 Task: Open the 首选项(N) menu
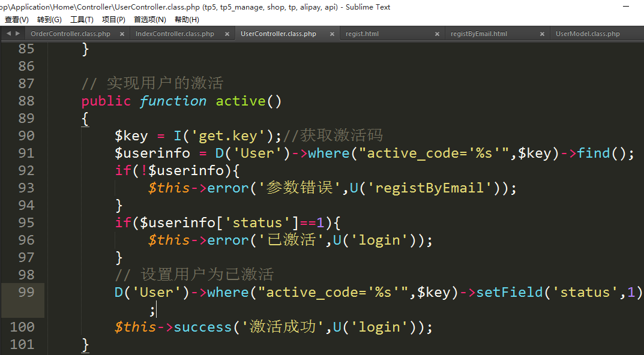149,20
